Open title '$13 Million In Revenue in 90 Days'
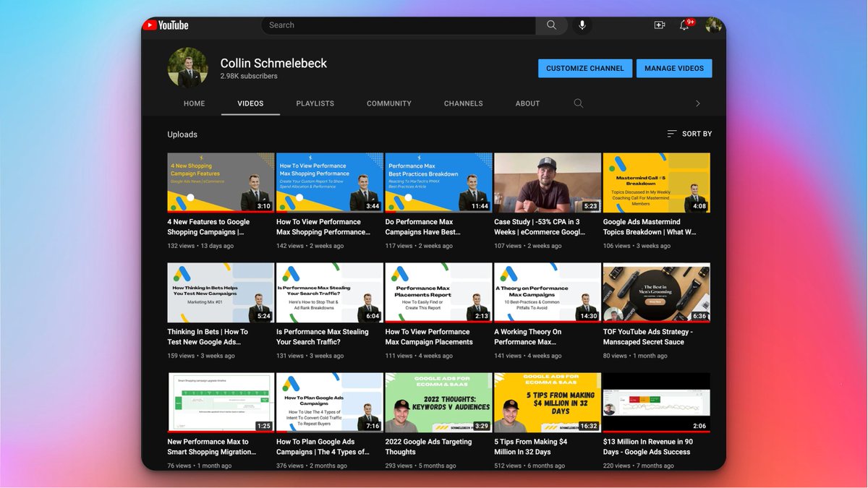Viewport: 868px width, 488px height. pyautogui.click(x=647, y=447)
